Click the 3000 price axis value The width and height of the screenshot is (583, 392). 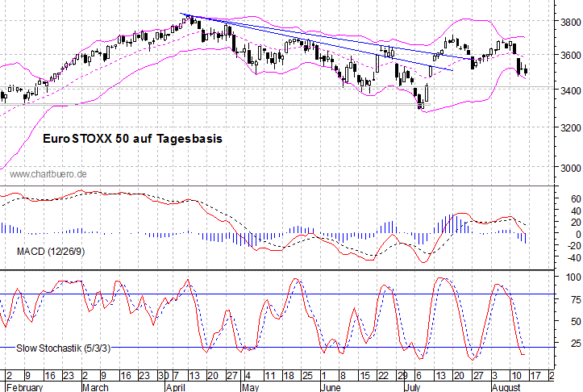tap(571, 168)
